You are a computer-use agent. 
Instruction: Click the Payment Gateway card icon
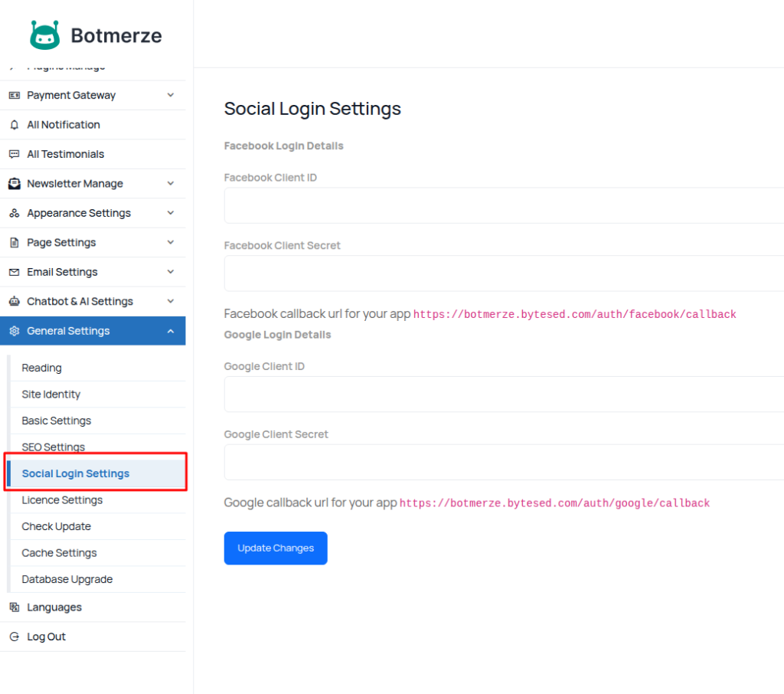(14, 96)
